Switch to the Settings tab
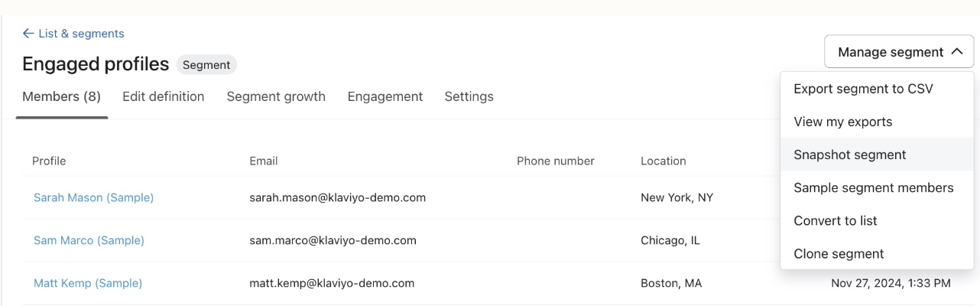 click(x=469, y=96)
